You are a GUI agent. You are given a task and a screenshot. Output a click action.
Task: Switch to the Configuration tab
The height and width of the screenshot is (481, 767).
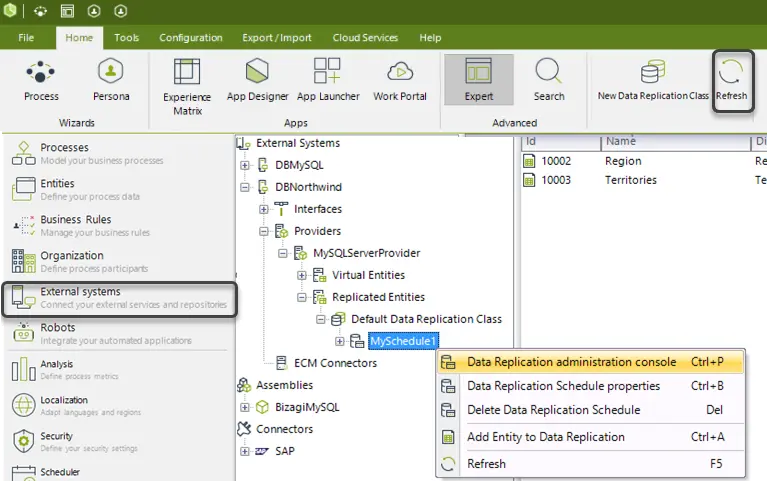tap(190, 38)
